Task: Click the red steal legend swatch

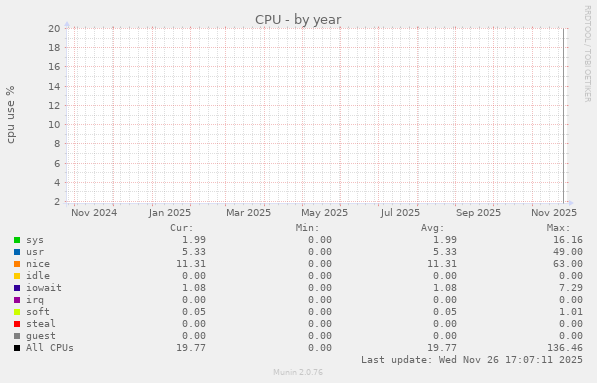Action: [17, 324]
